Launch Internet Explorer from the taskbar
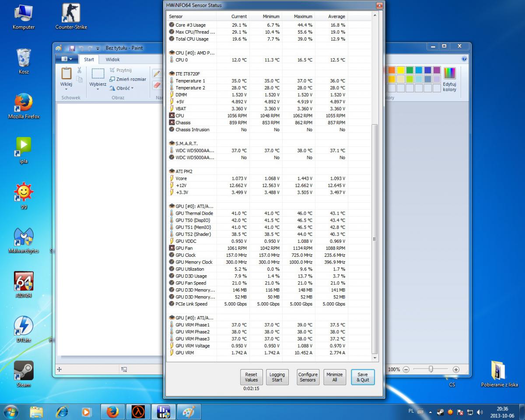 pos(62,412)
